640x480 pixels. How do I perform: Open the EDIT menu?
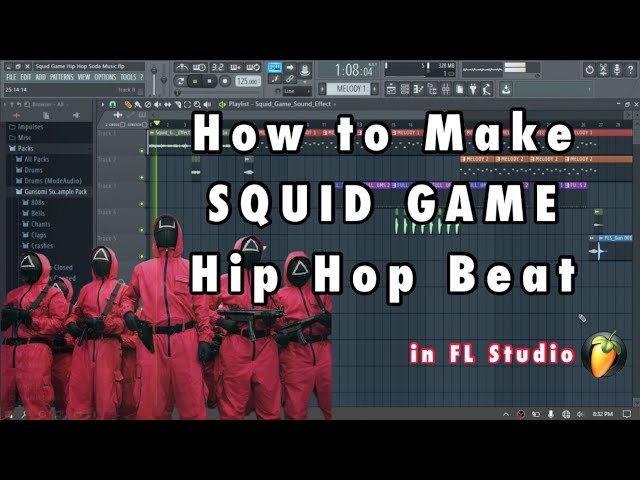pyautogui.click(x=26, y=77)
